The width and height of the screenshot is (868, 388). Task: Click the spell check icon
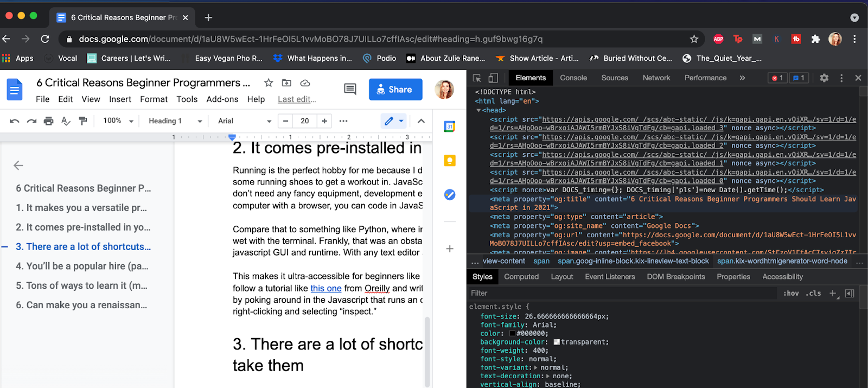tap(66, 121)
